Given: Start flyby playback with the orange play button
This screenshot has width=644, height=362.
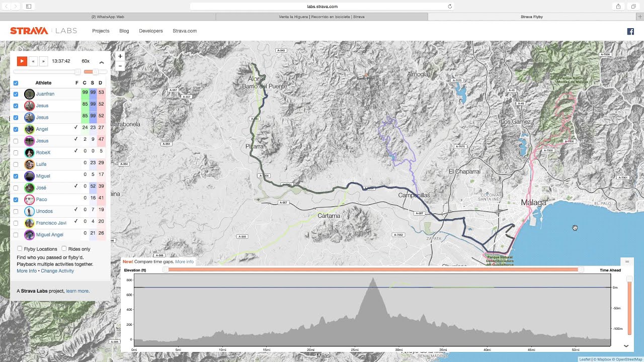Looking at the screenshot, I should [22, 61].
